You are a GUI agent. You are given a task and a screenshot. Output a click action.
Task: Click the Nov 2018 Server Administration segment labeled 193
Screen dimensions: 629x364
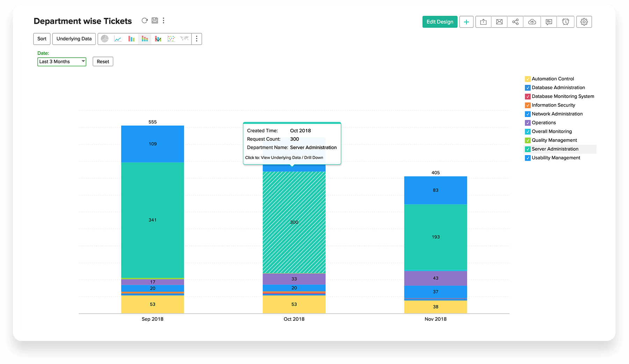pyautogui.click(x=435, y=237)
